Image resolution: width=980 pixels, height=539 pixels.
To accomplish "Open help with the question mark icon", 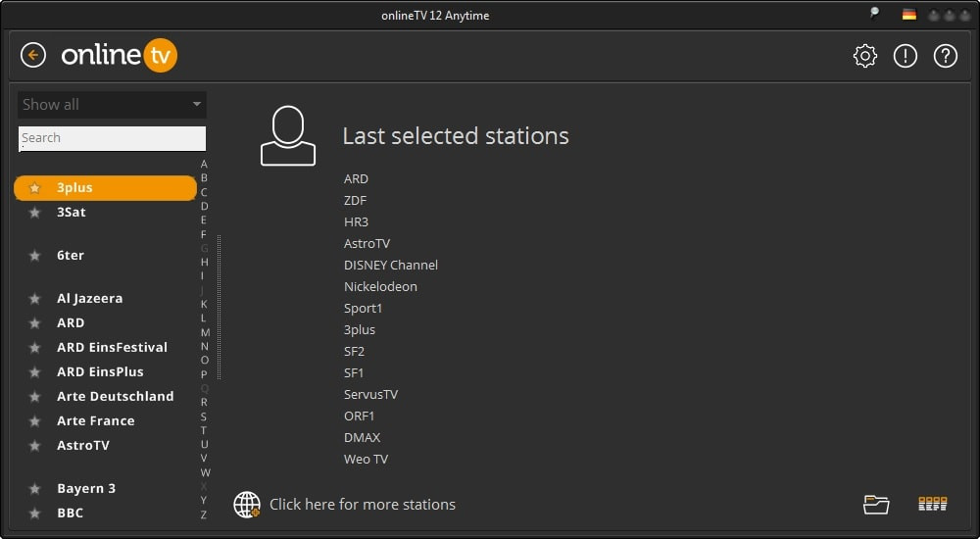I will coord(945,56).
